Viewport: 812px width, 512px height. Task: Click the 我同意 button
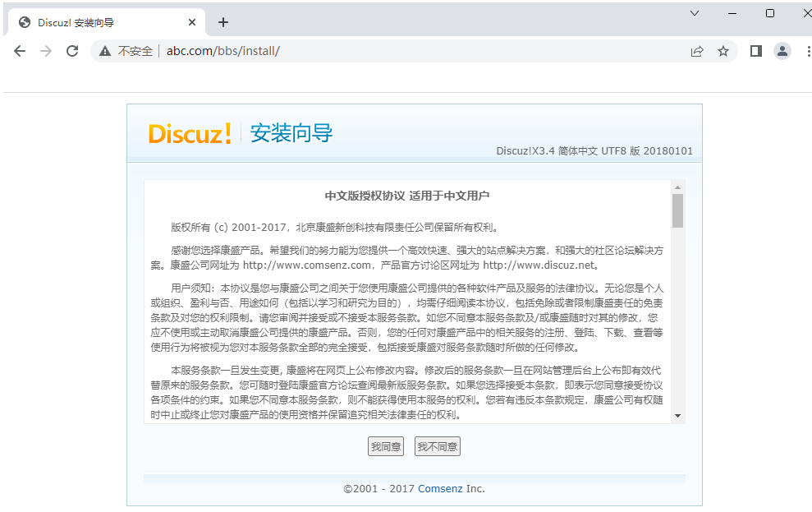pos(386,447)
